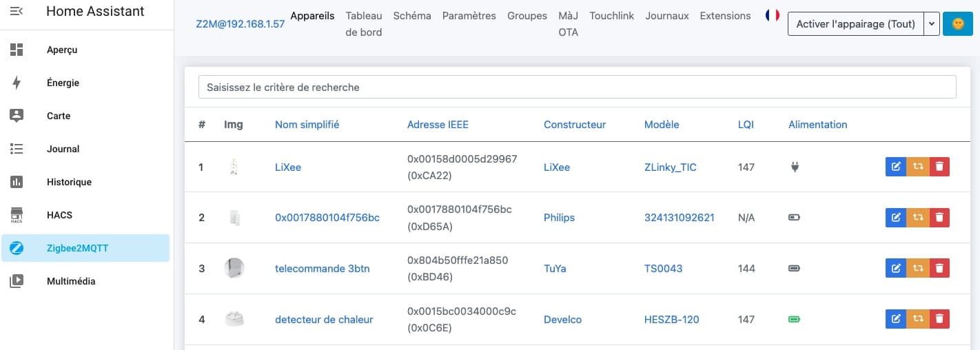Open the Develco constructeur link
Viewport: 980px width, 350px height.
(x=562, y=320)
